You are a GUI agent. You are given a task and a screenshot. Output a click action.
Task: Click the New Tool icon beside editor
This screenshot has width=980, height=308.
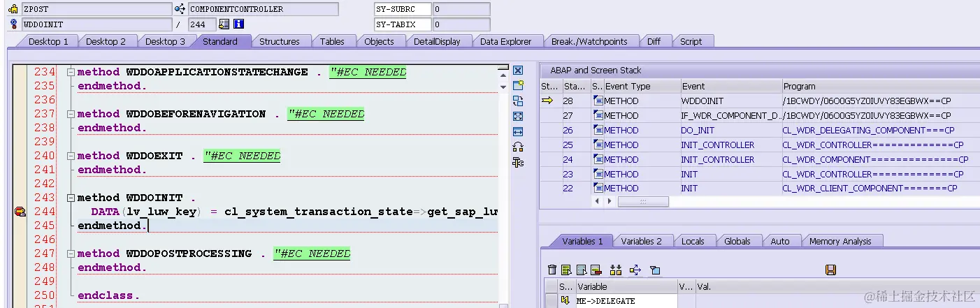(x=518, y=85)
